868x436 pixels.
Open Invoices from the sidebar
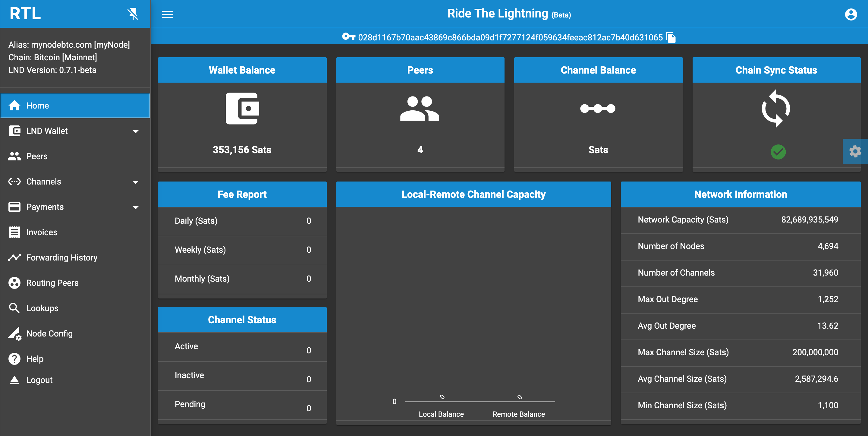[x=75, y=232]
